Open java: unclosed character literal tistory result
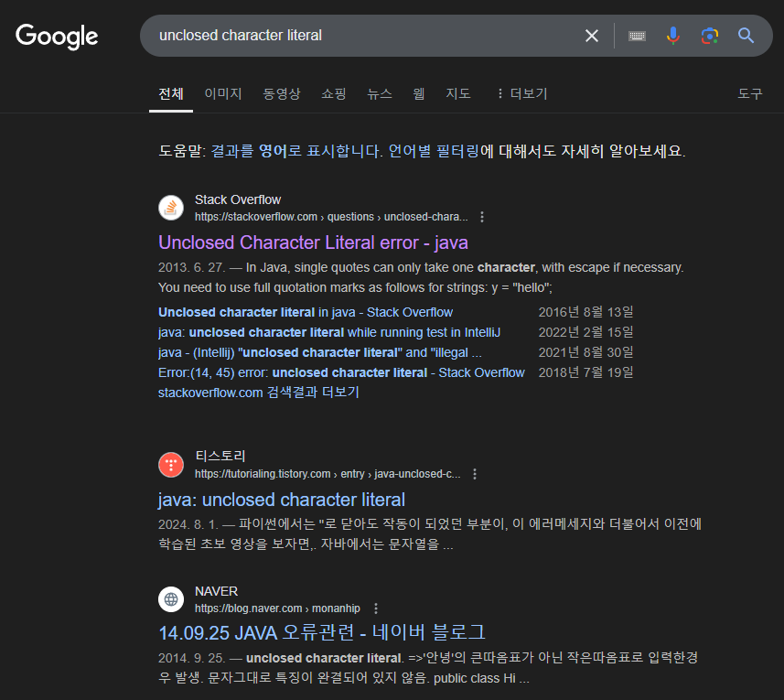784x700 pixels. (x=282, y=500)
